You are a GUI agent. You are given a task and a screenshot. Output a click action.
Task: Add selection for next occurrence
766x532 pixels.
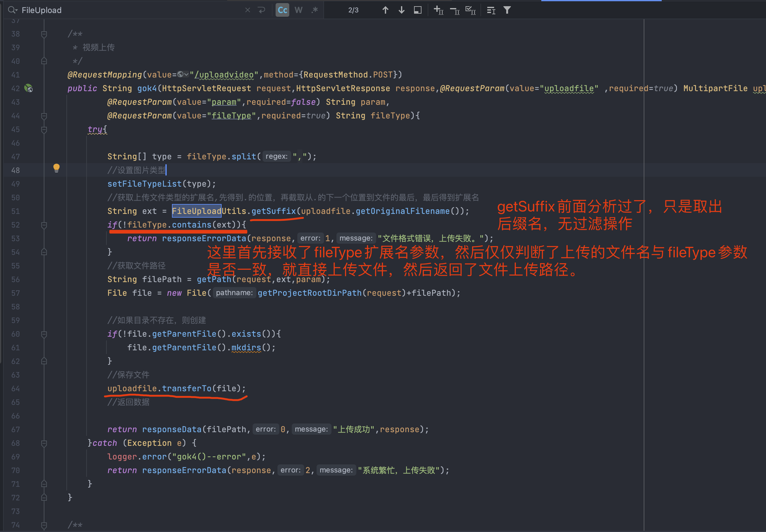coord(438,10)
